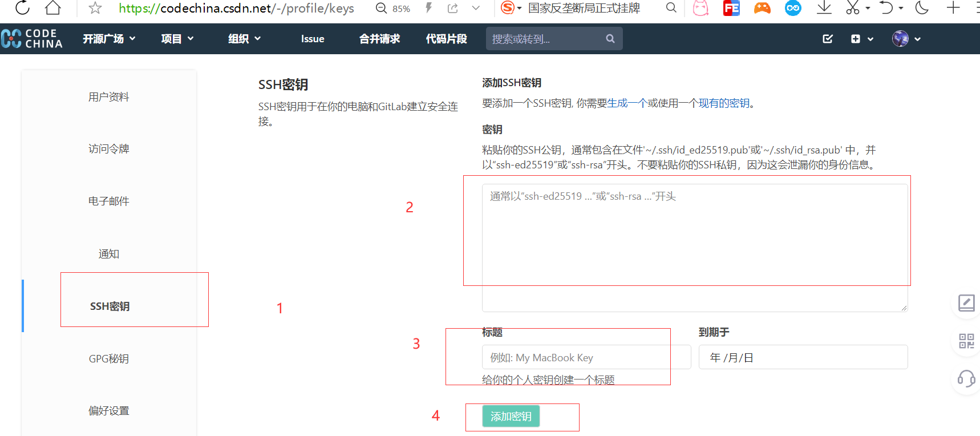
Task: Share the page via the share icon
Action: (x=453, y=8)
